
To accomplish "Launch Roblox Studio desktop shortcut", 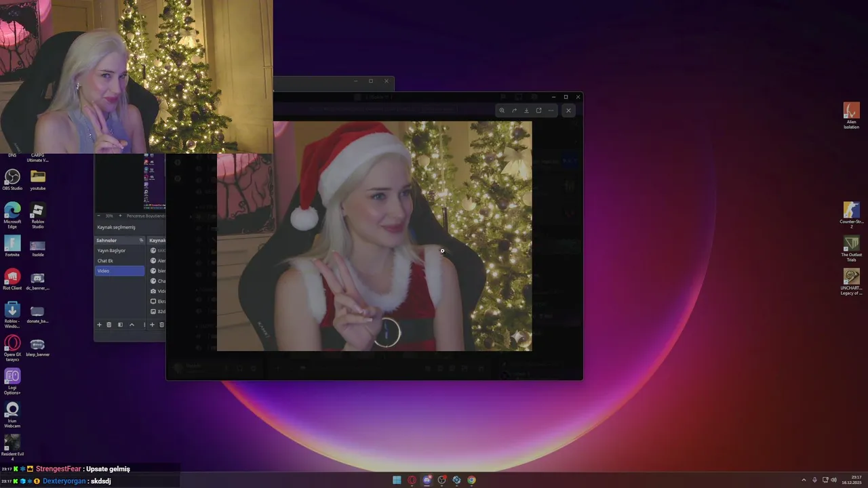I will point(38,216).
